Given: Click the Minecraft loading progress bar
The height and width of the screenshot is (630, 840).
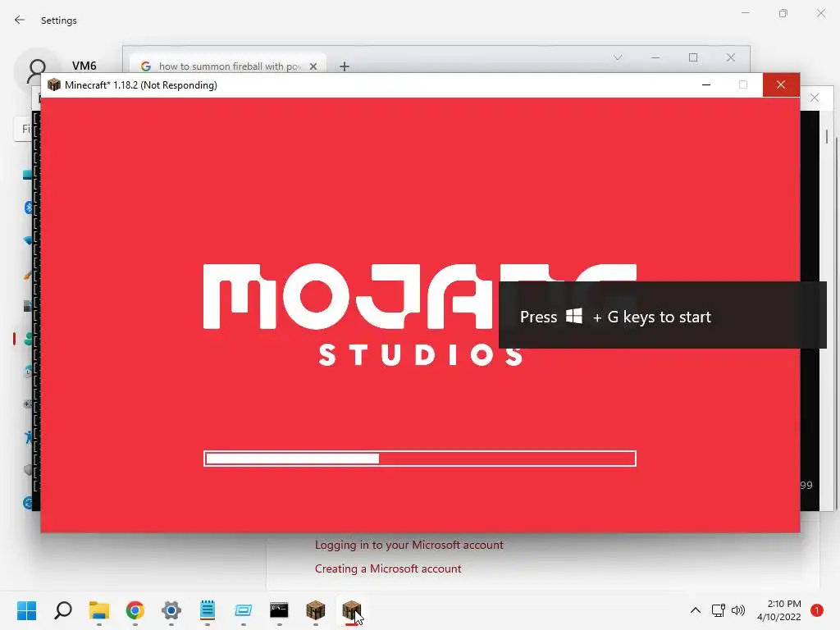Looking at the screenshot, I should coord(419,459).
